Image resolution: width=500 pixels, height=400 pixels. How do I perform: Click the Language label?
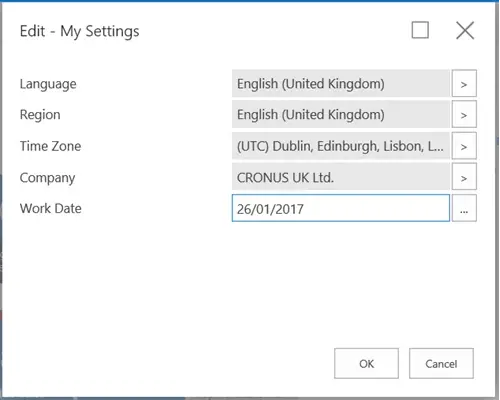(x=48, y=84)
